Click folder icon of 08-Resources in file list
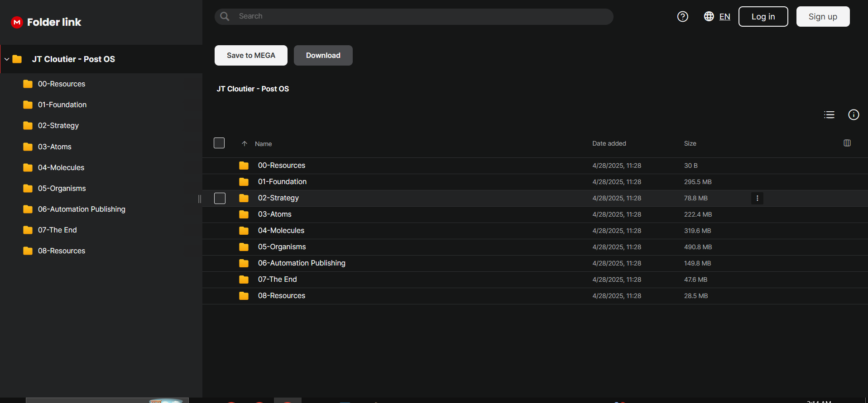Viewport: 868px width, 403px height. click(244, 296)
